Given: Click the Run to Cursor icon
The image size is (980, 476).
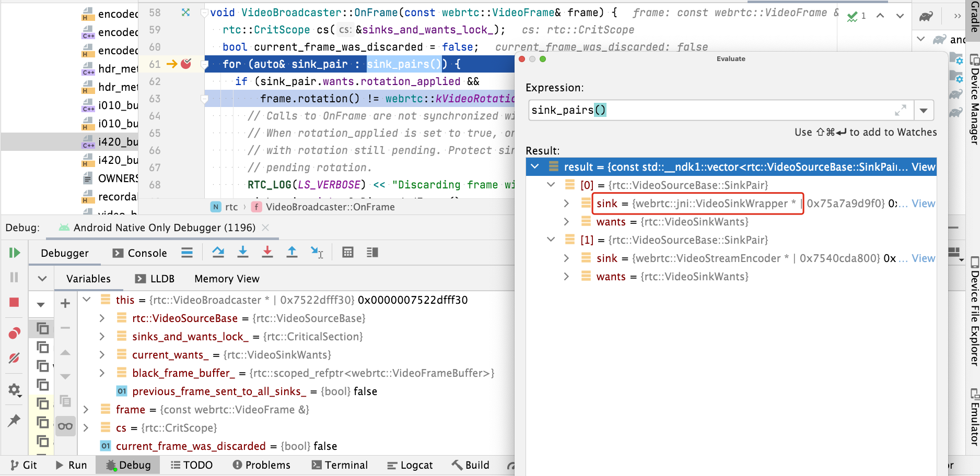Looking at the screenshot, I should point(317,253).
